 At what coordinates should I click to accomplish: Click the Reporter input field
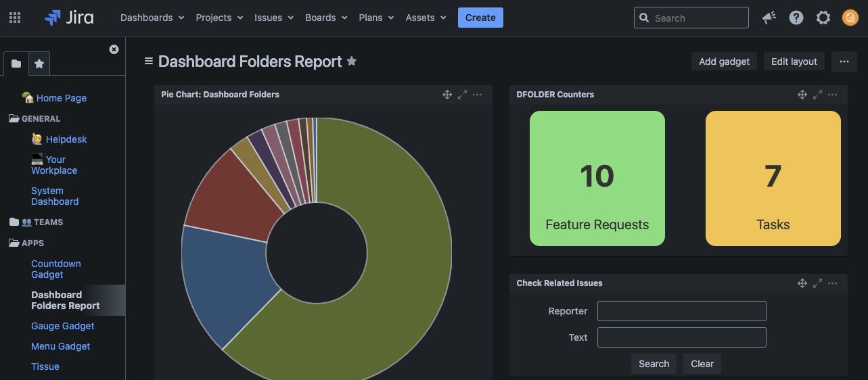pos(681,311)
